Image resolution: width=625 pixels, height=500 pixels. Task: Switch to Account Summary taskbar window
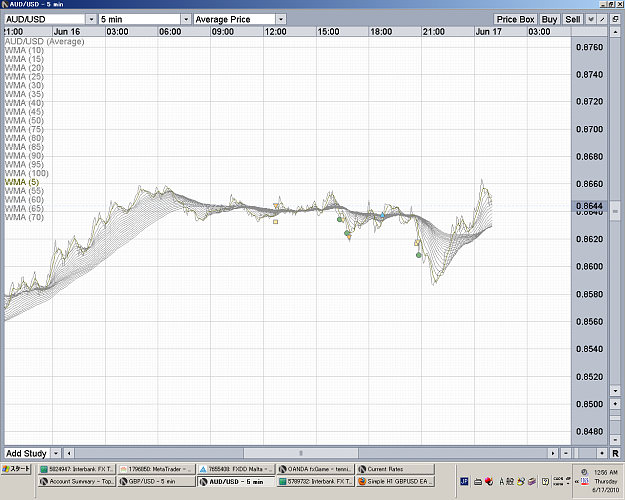pyautogui.click(x=77, y=481)
